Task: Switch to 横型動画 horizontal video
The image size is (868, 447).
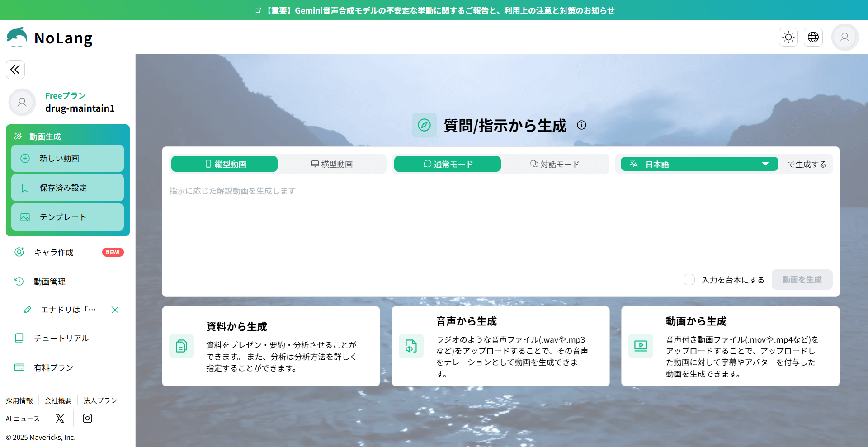Action: click(x=332, y=164)
